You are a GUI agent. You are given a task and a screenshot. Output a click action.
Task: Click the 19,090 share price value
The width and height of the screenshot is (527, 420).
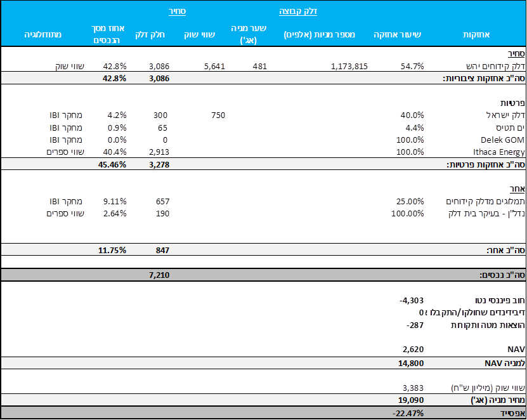pyautogui.click(x=411, y=400)
